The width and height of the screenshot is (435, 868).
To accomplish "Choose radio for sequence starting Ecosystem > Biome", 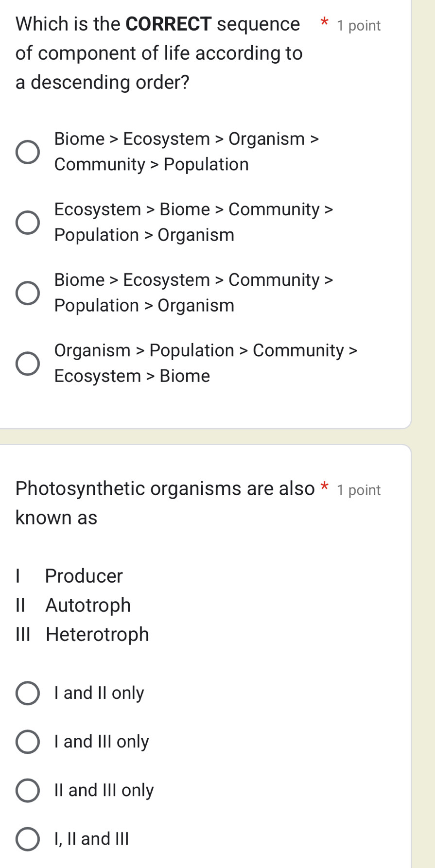I will click(28, 223).
